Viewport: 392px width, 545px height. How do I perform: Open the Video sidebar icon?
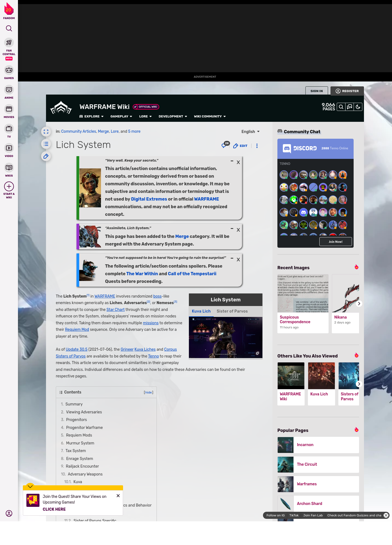(x=9, y=148)
